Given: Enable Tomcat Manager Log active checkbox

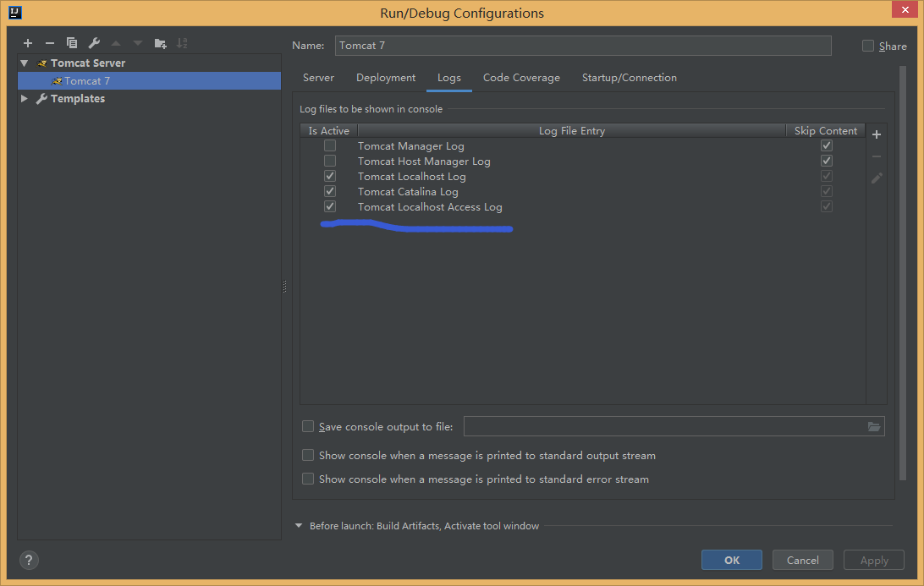Looking at the screenshot, I should click(x=330, y=145).
